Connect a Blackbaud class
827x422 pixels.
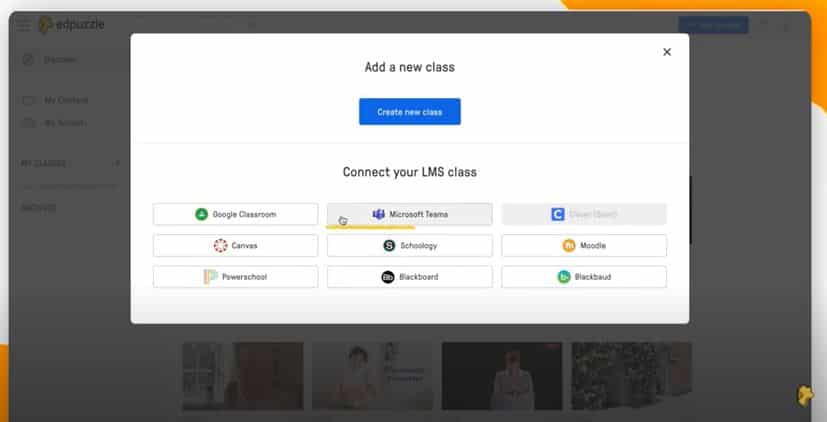[x=584, y=276]
